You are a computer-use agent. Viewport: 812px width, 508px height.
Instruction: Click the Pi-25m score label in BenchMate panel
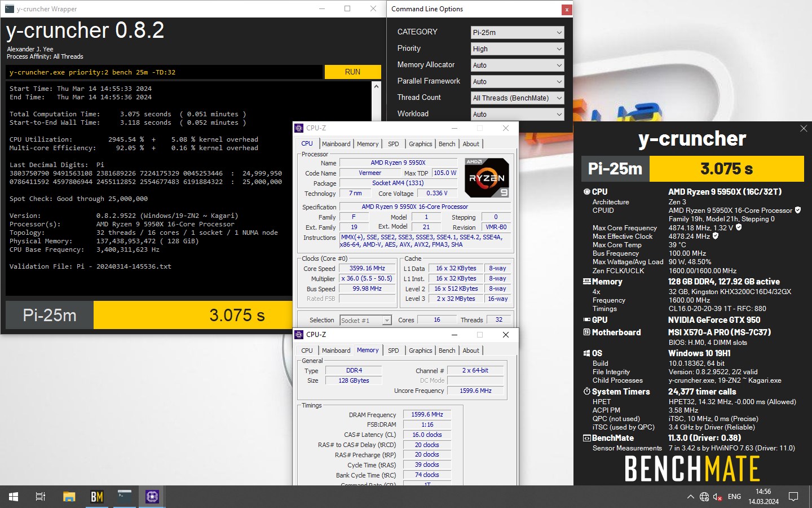(x=615, y=169)
